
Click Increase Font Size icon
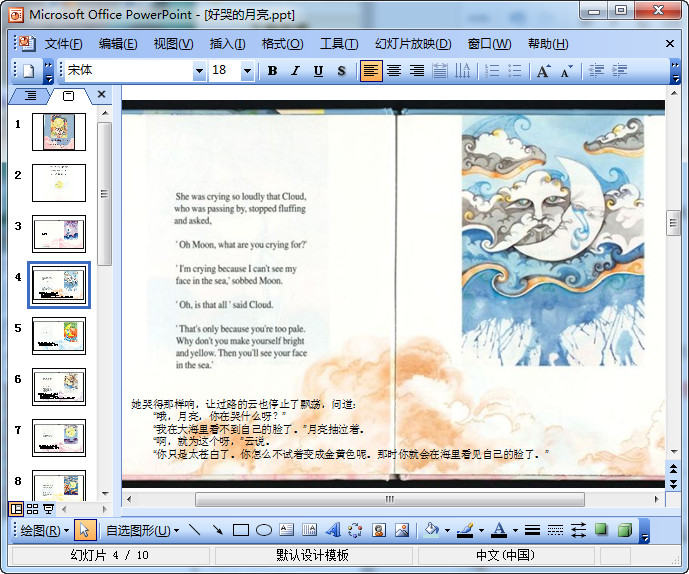(x=544, y=71)
